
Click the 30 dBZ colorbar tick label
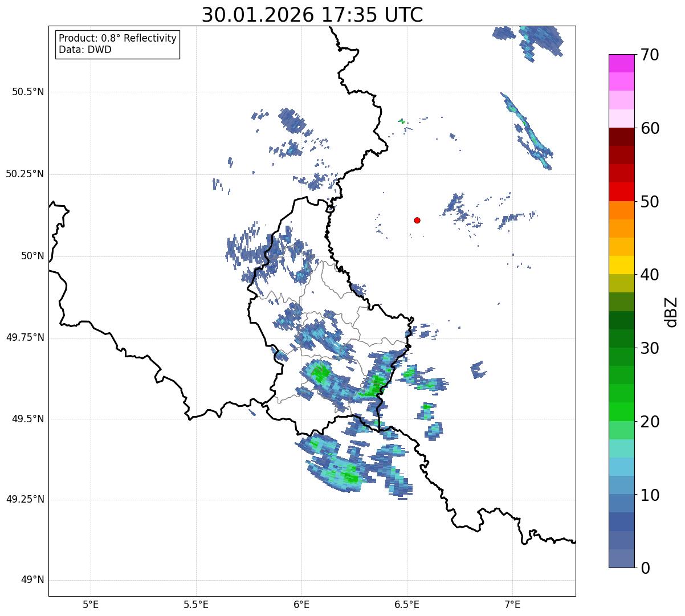[x=650, y=348]
